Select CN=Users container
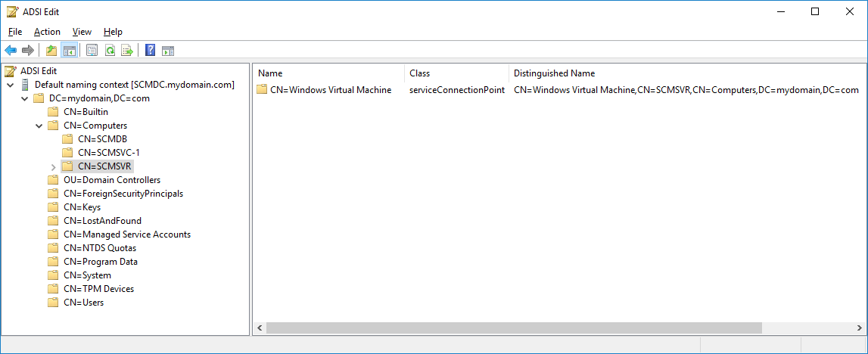Image resolution: width=868 pixels, height=354 pixels. click(x=83, y=302)
